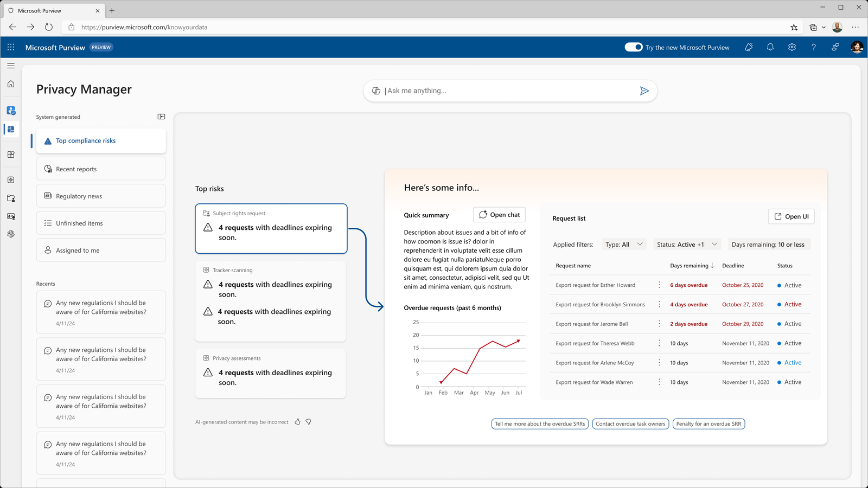Open Assigned to me
The height and width of the screenshot is (488, 868).
click(101, 251)
